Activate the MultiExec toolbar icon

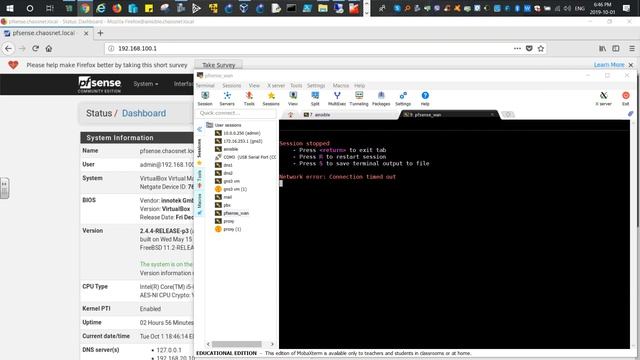[x=337, y=98]
